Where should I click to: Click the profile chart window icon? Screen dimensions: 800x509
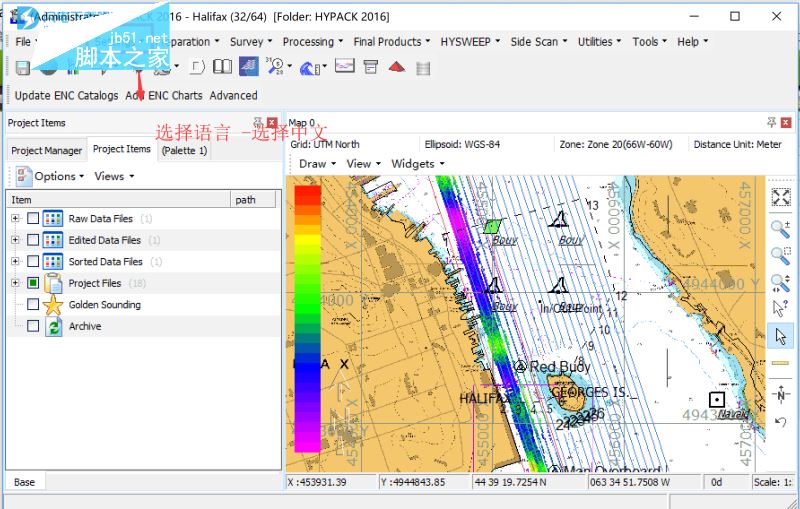coord(345,65)
